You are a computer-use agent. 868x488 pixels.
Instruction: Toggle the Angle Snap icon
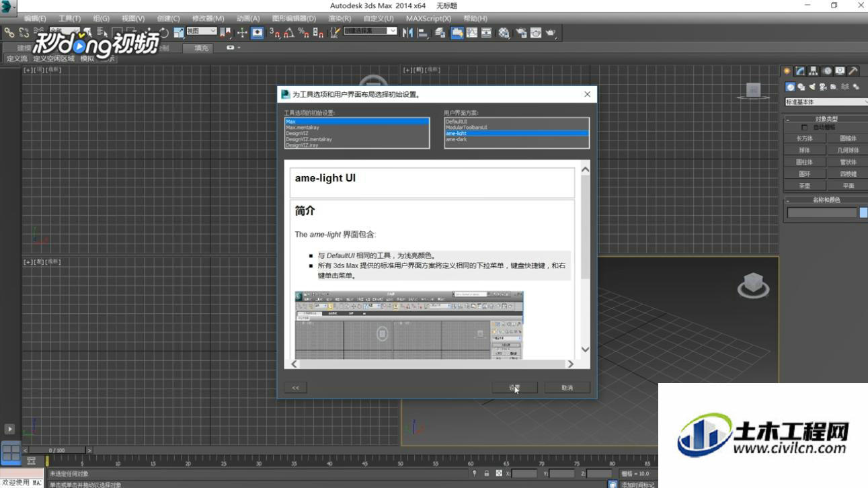click(289, 32)
